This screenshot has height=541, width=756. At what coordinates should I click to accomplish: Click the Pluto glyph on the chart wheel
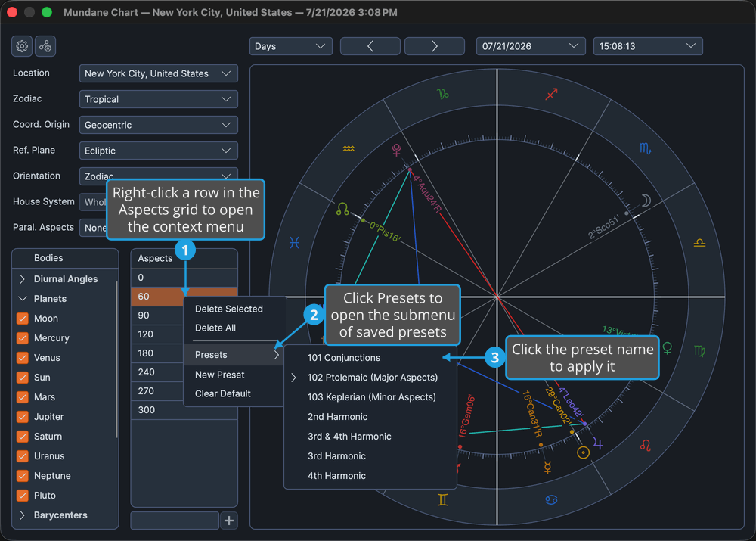(396, 150)
